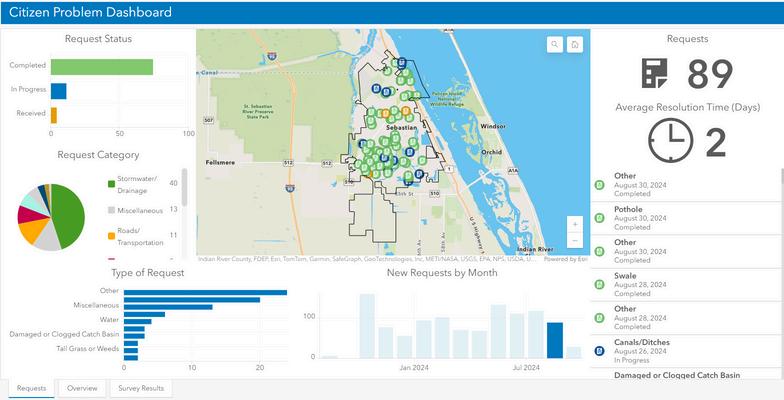Click the map home extent icon
The width and height of the screenshot is (784, 400).
pos(575,44)
